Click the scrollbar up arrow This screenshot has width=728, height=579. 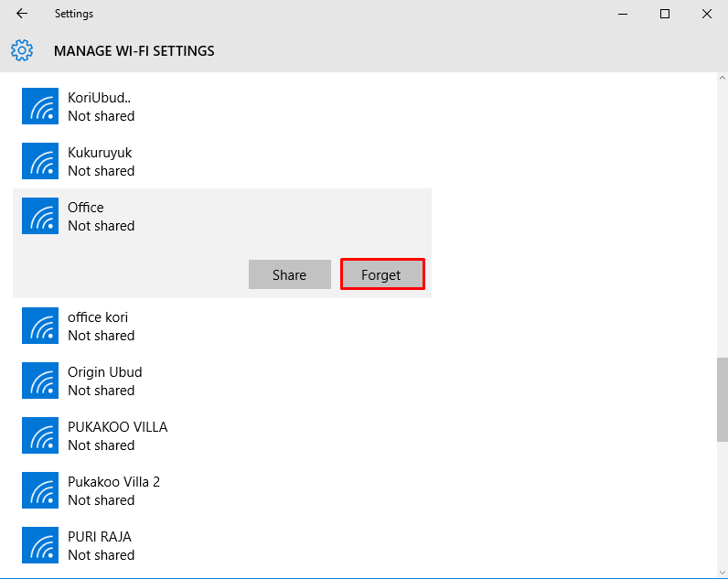722,78
